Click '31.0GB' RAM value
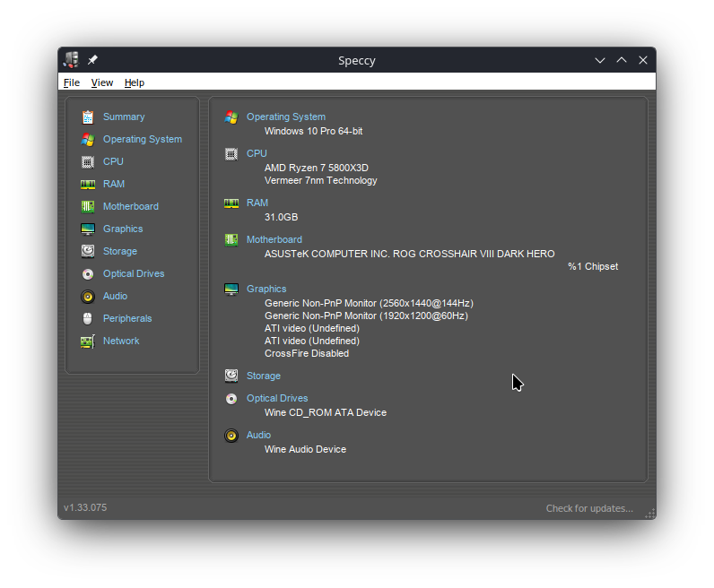Viewport: 714px width, 588px height. click(282, 217)
